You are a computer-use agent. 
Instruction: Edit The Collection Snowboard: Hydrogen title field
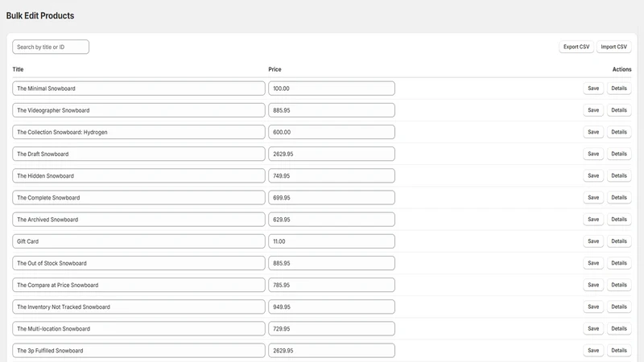point(138,132)
